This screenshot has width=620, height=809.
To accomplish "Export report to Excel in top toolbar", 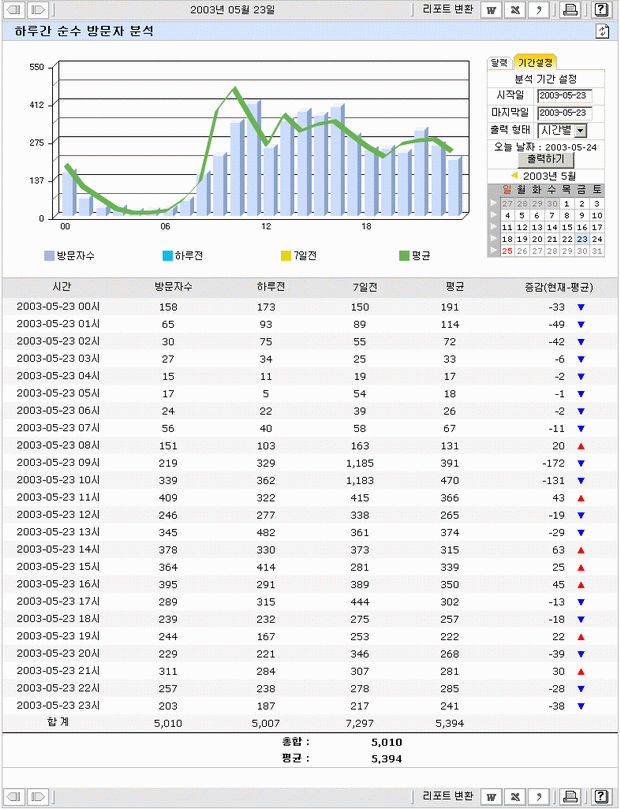I will click(515, 10).
